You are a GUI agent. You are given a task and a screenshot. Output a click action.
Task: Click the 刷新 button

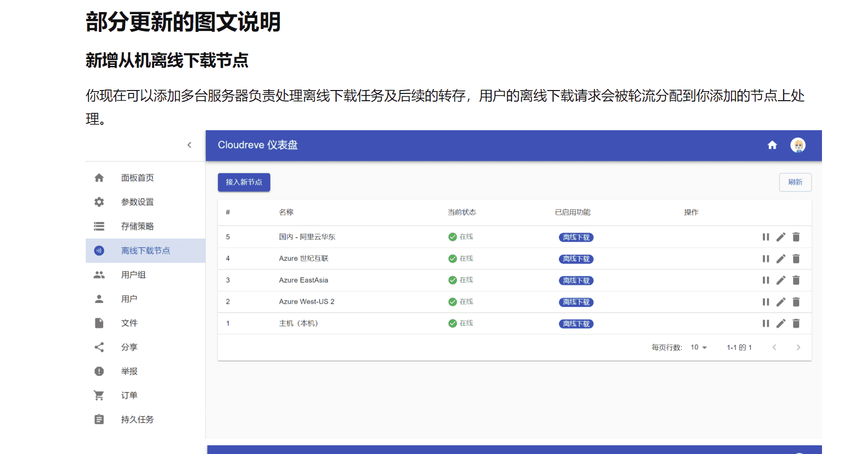(795, 182)
